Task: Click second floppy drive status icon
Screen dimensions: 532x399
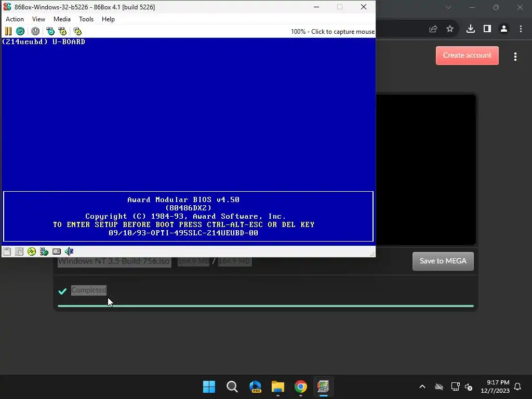Action: pos(19,251)
